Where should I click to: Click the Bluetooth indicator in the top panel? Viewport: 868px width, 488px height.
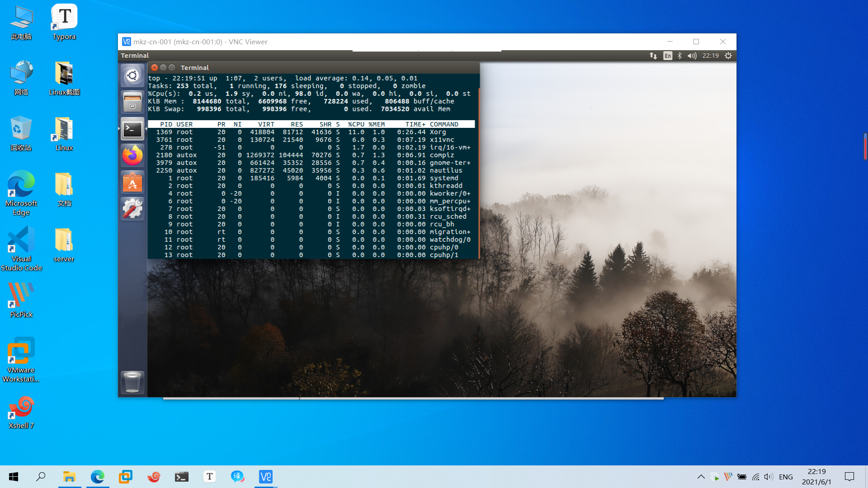coord(679,56)
